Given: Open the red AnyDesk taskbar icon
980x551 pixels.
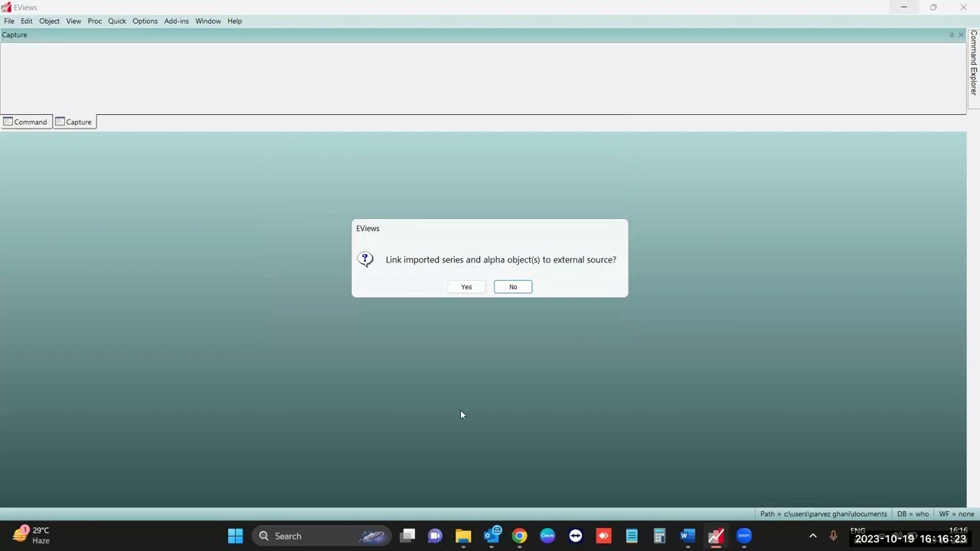Looking at the screenshot, I should click(603, 536).
